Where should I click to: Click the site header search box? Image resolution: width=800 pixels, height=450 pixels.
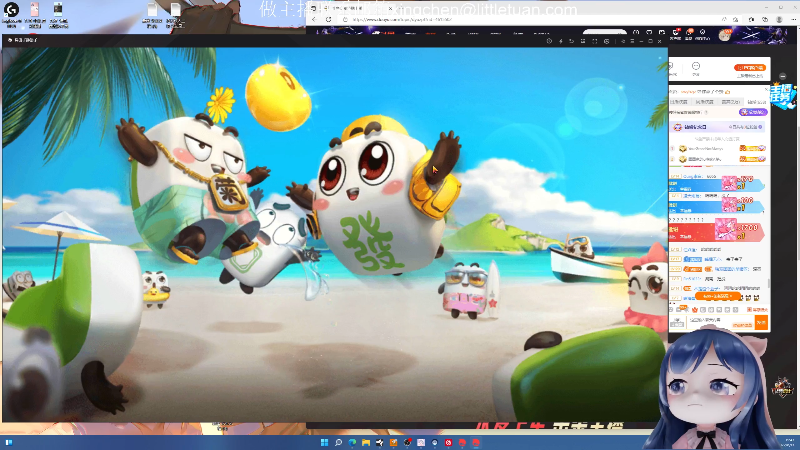coord(605,32)
